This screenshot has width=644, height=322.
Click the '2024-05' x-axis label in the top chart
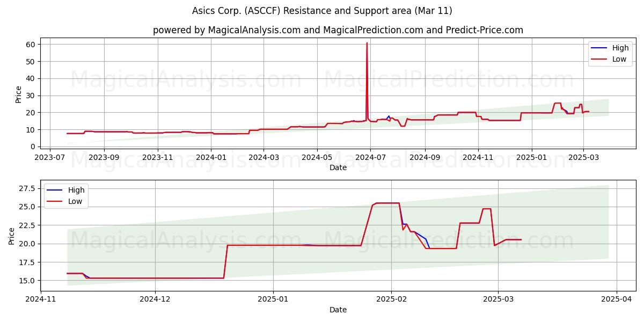pyautogui.click(x=317, y=157)
